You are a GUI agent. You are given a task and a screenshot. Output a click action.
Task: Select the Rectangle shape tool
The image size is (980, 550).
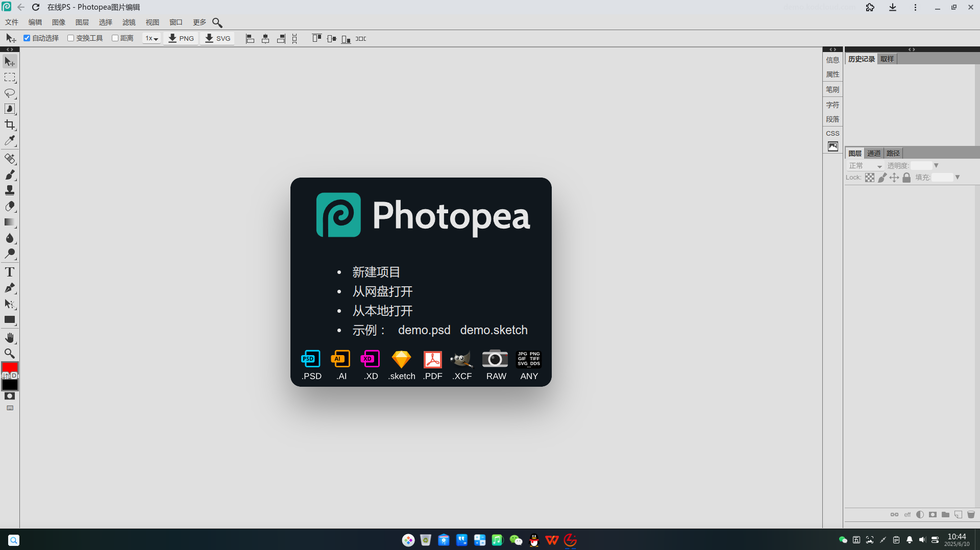[x=10, y=320]
